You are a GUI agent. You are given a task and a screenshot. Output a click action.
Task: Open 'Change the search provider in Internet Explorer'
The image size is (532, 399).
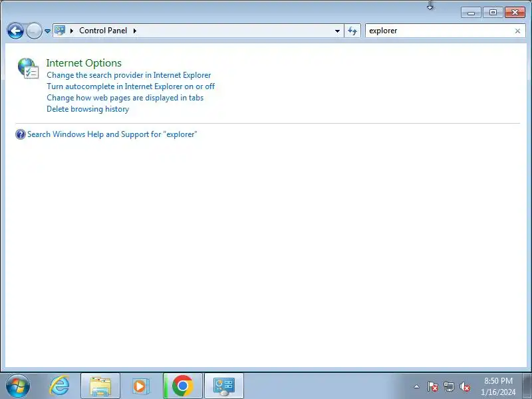[x=128, y=75]
